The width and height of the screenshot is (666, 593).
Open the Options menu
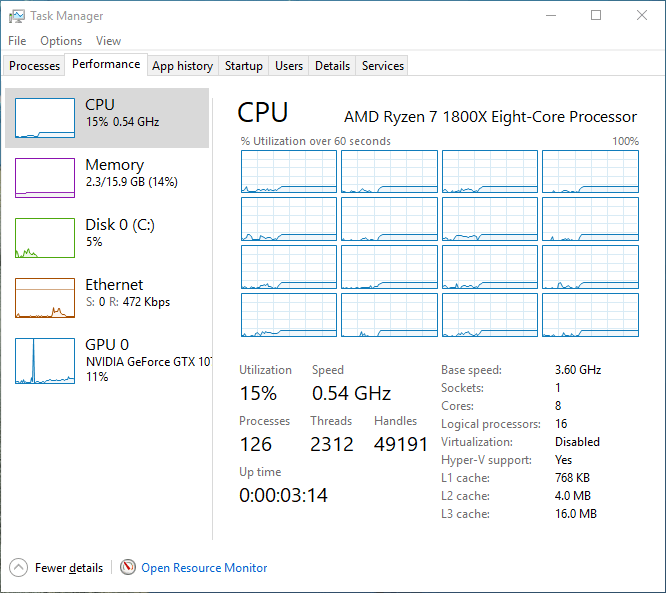click(61, 41)
